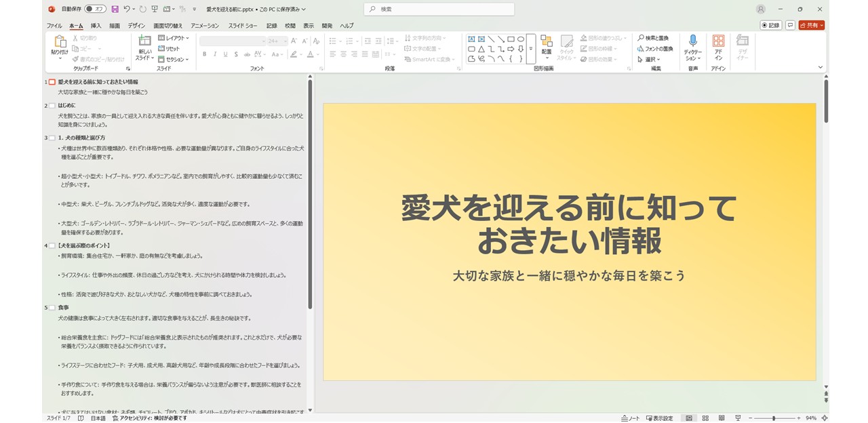The image size is (868, 423).
Task: Open Select (選択) dropdown in Editing
Action: (648, 59)
